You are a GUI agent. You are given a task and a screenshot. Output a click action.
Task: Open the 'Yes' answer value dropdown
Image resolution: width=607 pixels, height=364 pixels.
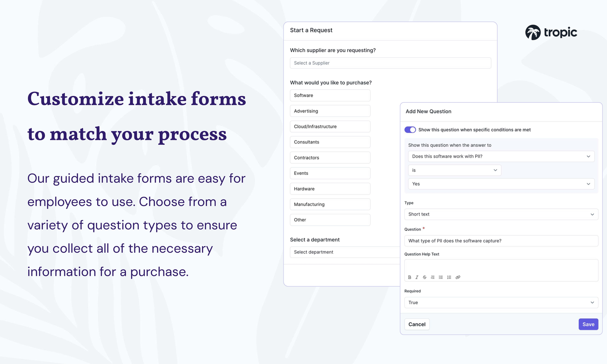[501, 184]
